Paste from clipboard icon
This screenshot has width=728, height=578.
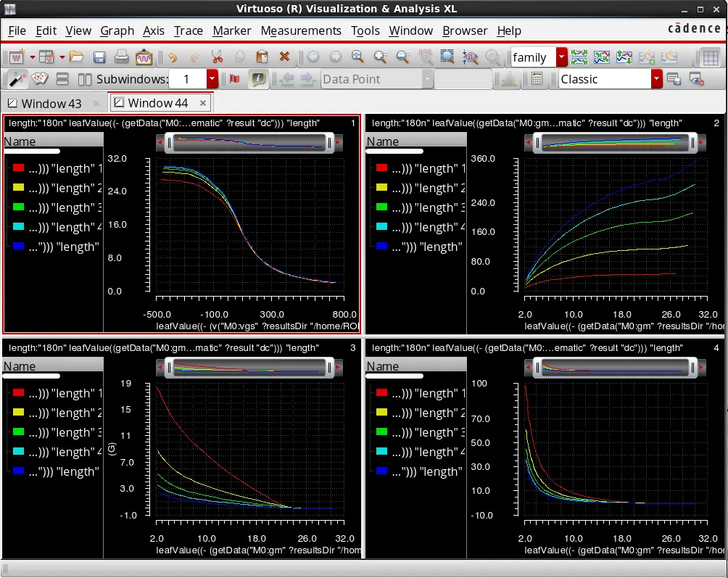[x=262, y=57]
